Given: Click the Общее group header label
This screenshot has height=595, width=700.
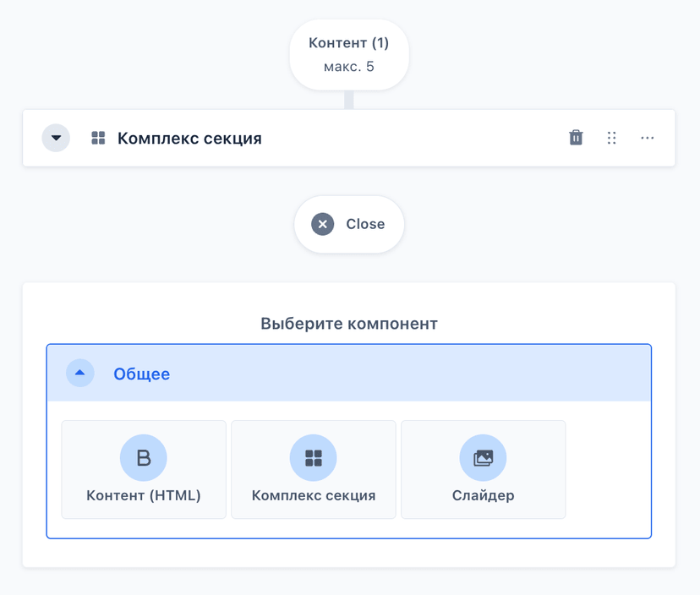Looking at the screenshot, I should (142, 374).
